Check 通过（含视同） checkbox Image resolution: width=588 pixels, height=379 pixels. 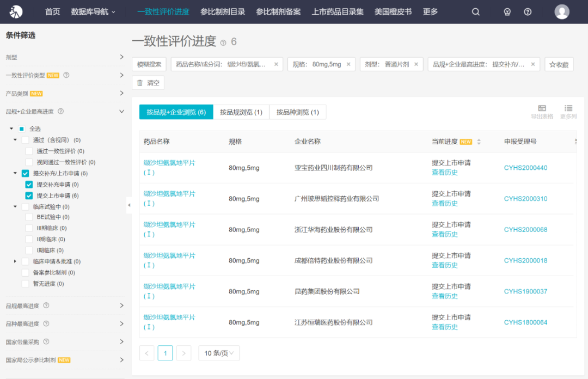pyautogui.click(x=26, y=140)
